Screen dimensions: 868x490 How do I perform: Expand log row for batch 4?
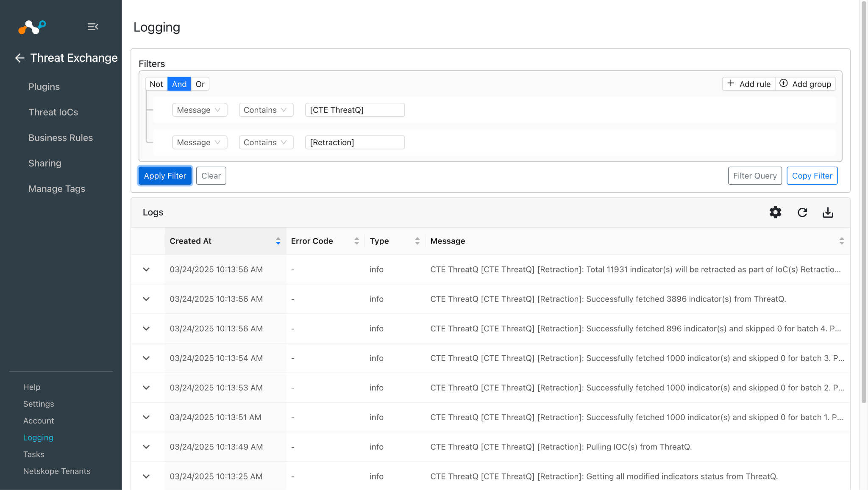click(x=146, y=329)
